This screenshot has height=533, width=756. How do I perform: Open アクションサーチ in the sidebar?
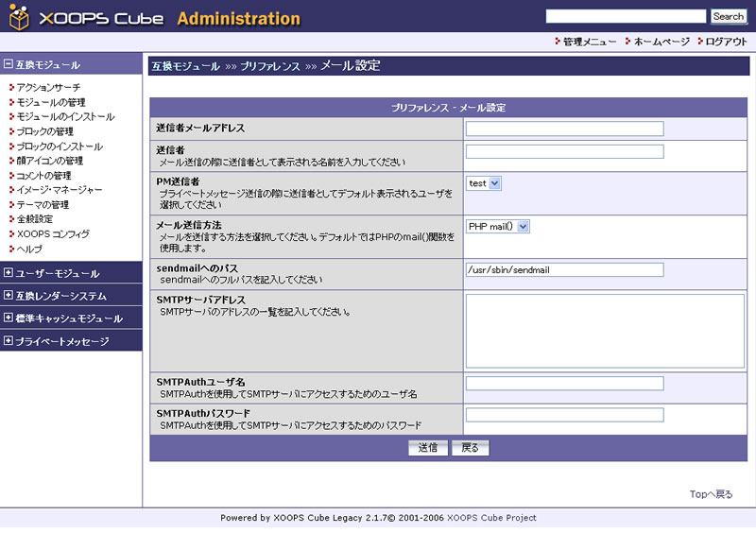49,87
